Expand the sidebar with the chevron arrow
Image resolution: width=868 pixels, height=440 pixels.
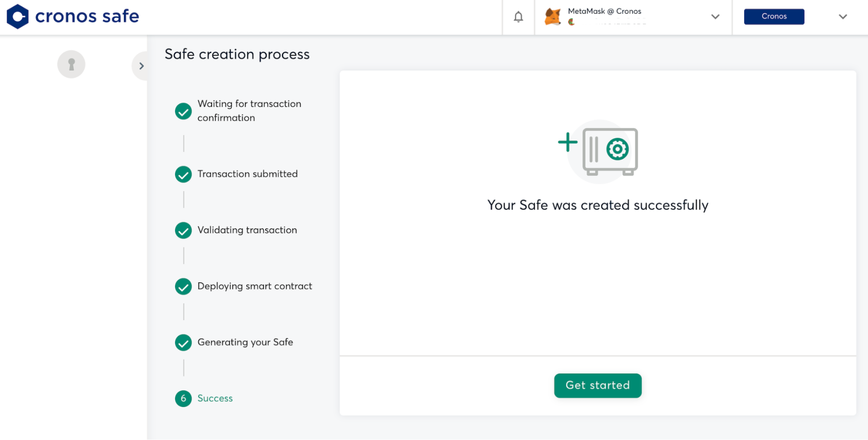tap(141, 66)
